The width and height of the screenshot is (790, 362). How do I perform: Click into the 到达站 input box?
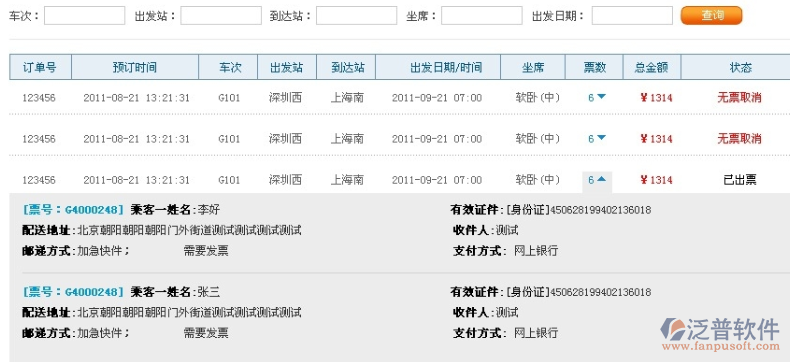click(x=356, y=16)
